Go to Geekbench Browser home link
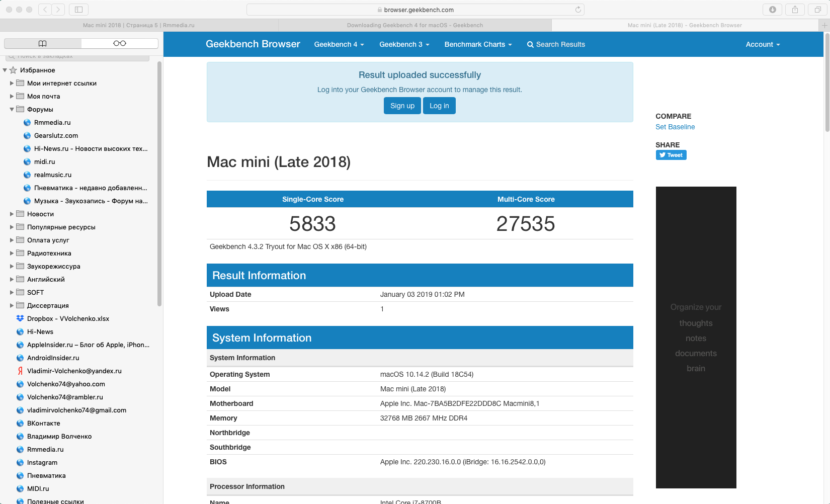Screen dimensions: 830x504 [x=253, y=44]
